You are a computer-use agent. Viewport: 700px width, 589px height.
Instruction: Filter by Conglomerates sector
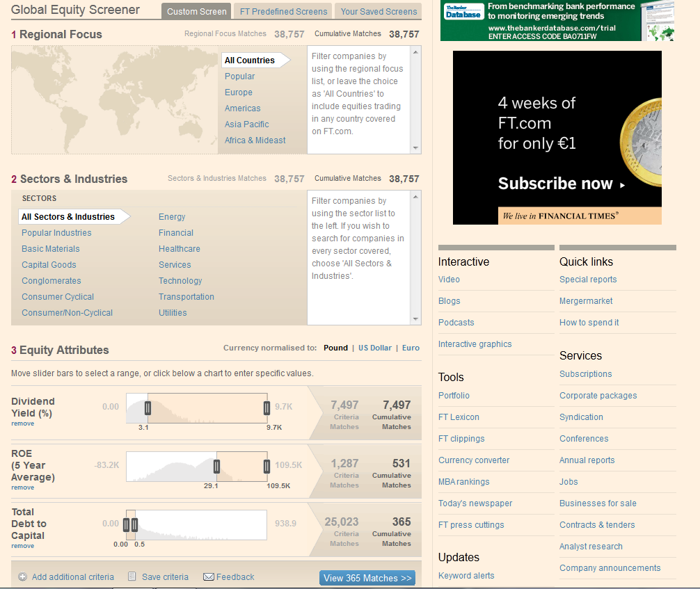point(51,281)
